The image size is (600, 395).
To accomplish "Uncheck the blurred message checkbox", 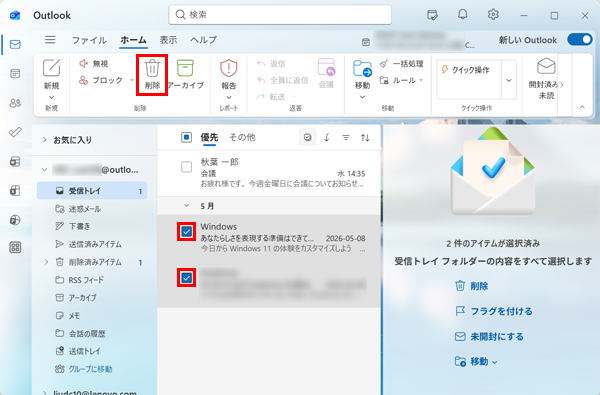I will (186, 277).
